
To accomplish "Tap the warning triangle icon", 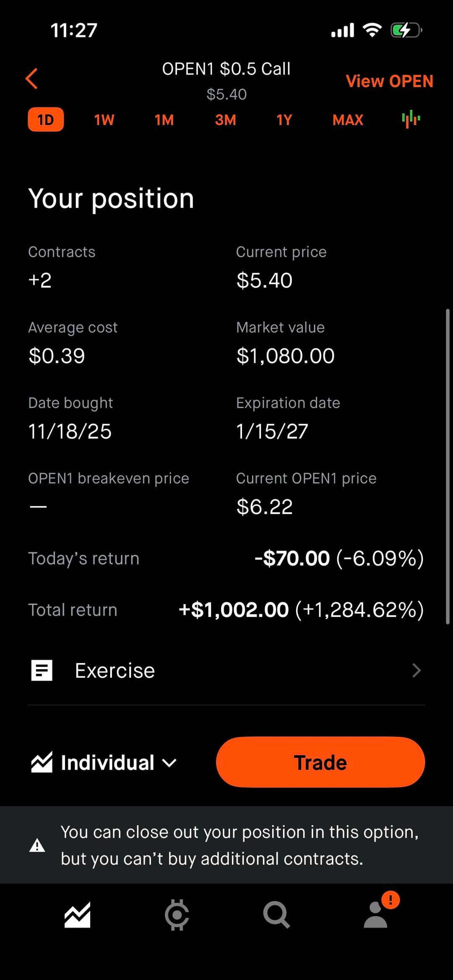I will pos(37,845).
